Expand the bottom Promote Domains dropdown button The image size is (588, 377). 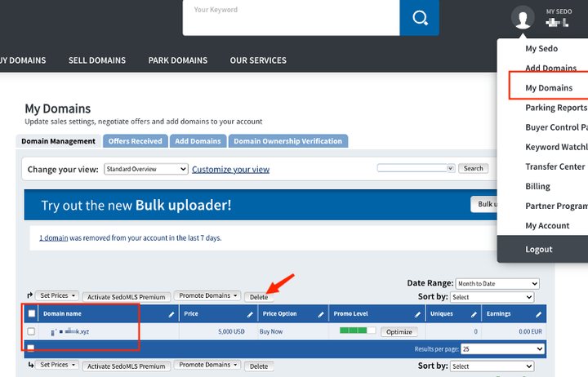207,365
